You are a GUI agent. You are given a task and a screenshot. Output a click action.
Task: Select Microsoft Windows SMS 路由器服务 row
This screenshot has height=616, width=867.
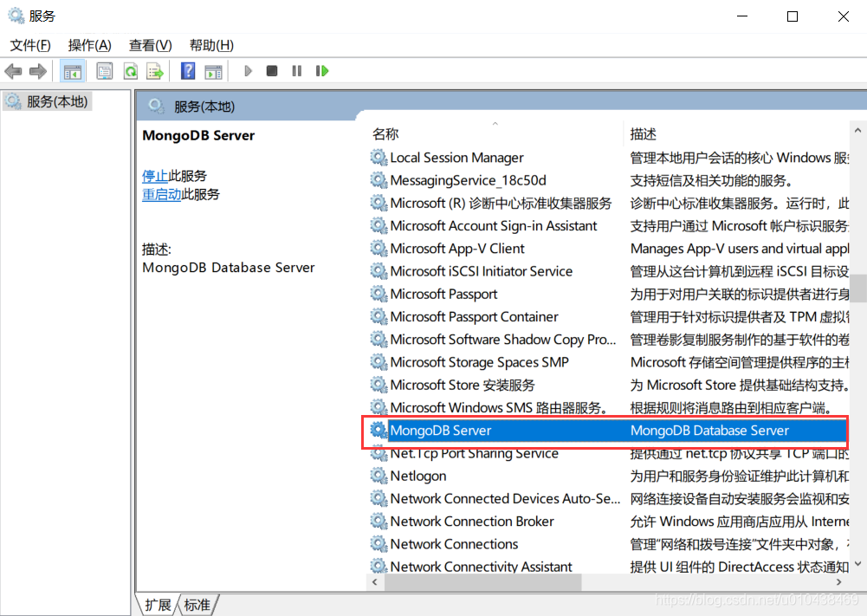click(608, 407)
